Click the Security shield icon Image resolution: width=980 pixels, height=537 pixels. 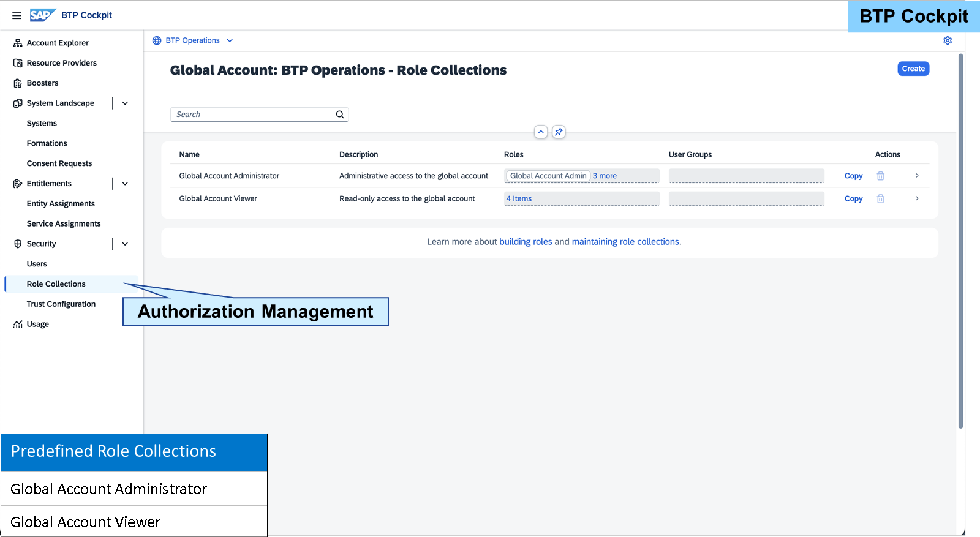point(18,244)
